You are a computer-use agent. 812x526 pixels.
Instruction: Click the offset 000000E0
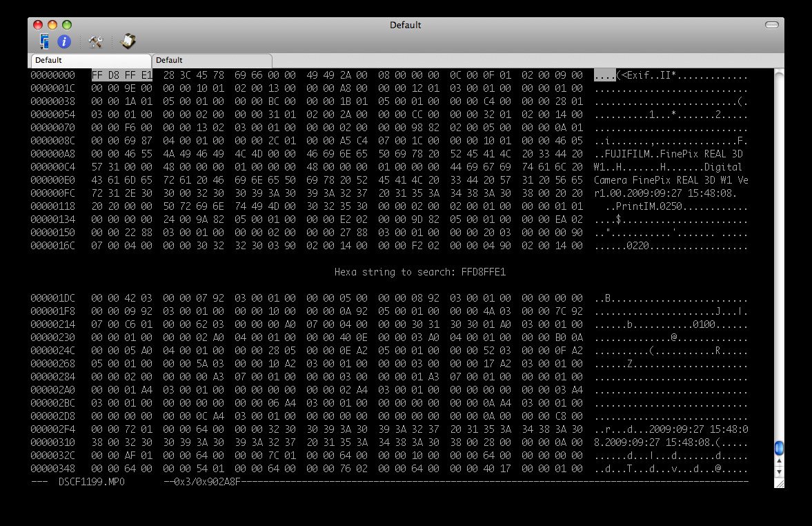[52, 180]
